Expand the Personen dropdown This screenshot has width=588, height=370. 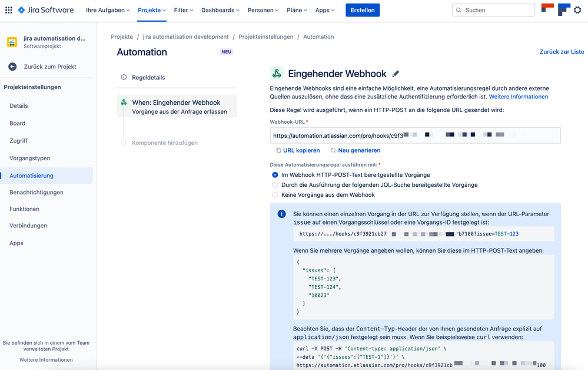263,10
